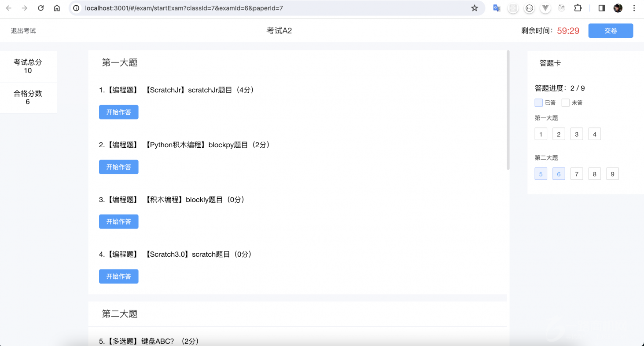Select question 9 on answer card
The width and height of the screenshot is (644, 346).
coord(612,174)
